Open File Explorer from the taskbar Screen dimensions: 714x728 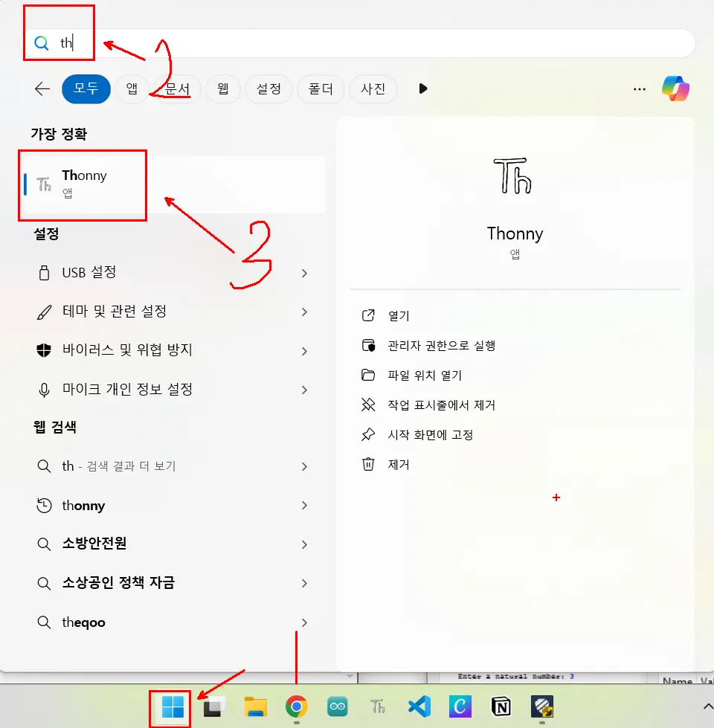(x=255, y=707)
